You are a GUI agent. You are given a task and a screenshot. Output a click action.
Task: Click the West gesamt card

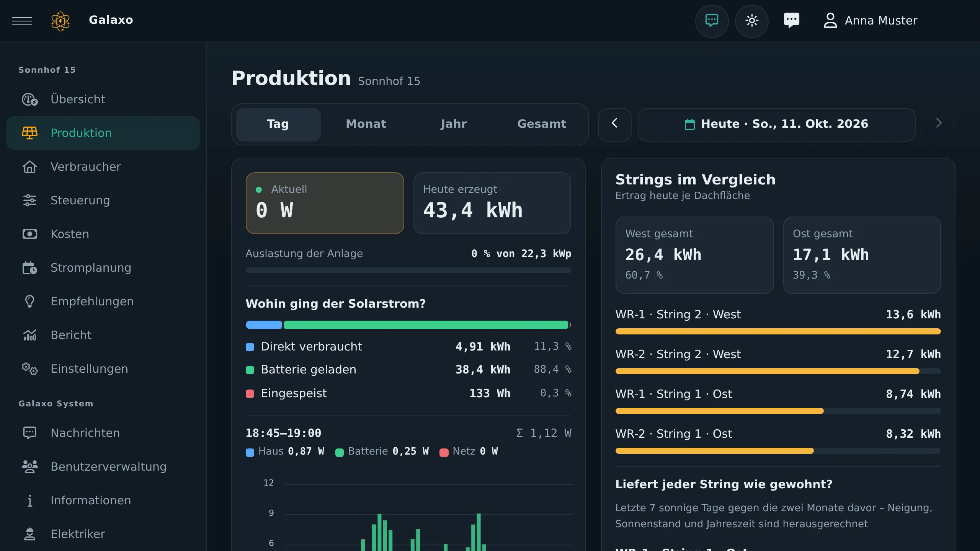point(694,255)
